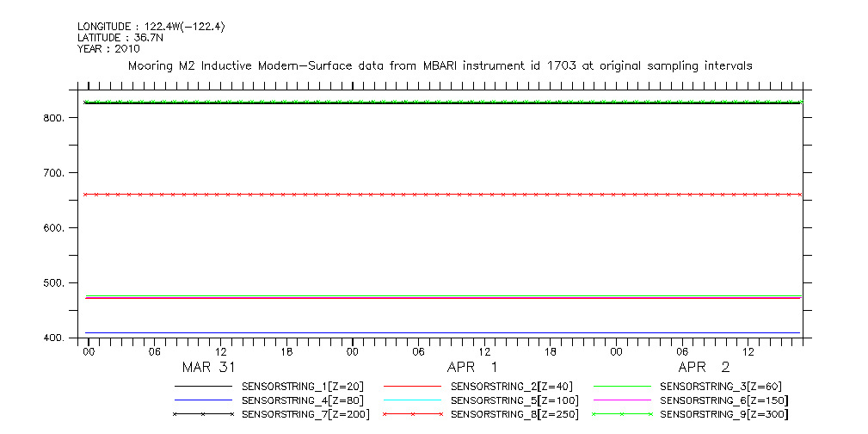Click green x-marker swatch for SENSORSTRING_9

point(621,414)
